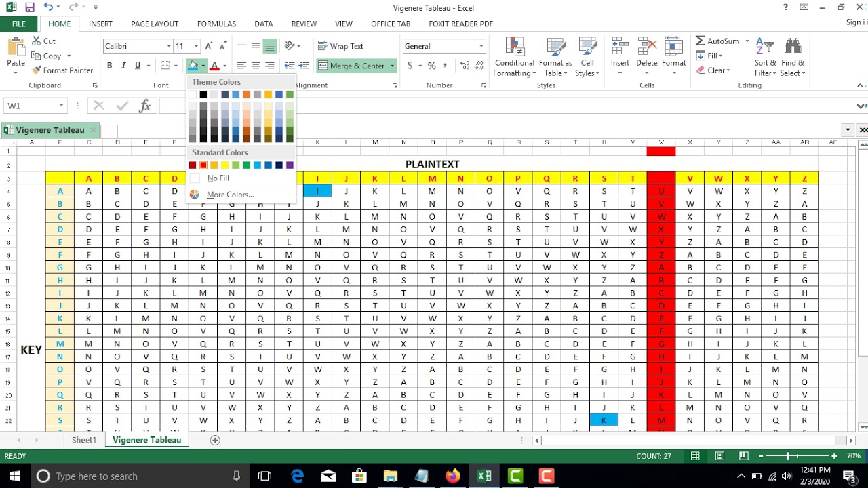Click the Conditional Formatting icon
Viewport: 868px width, 488px height.
tap(514, 47)
